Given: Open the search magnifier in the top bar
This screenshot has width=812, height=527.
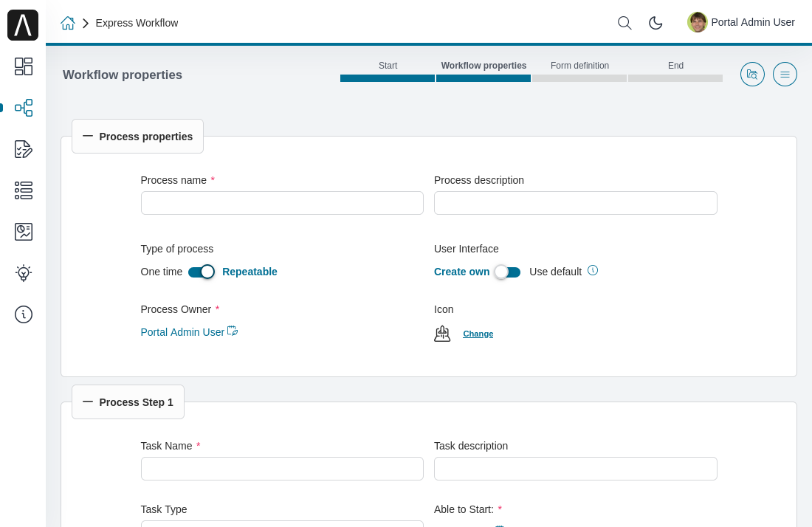Looking at the screenshot, I should coord(624,23).
